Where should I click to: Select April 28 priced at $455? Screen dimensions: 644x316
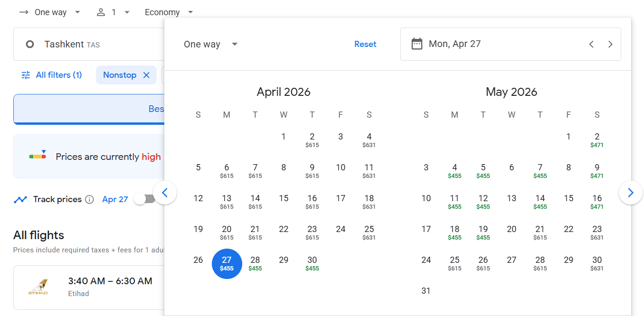pos(255,263)
